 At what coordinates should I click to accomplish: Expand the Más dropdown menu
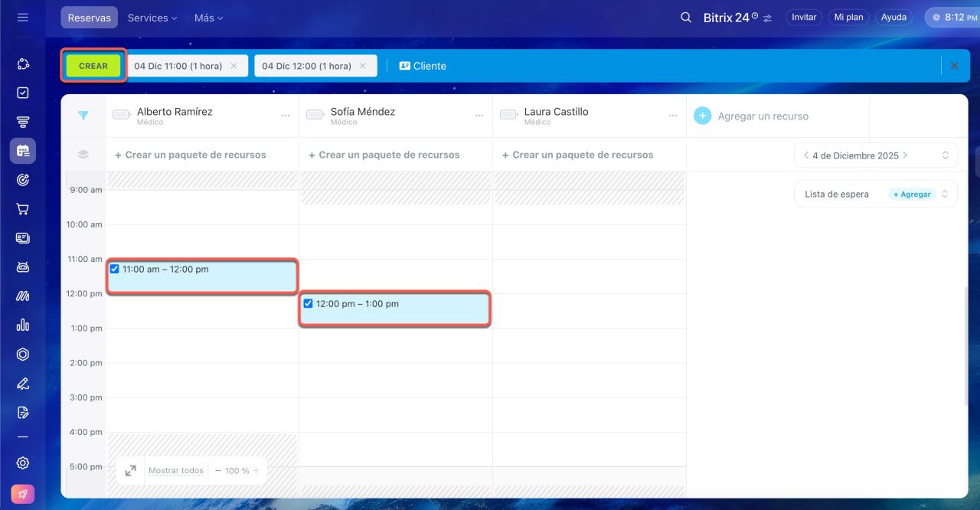pos(208,18)
